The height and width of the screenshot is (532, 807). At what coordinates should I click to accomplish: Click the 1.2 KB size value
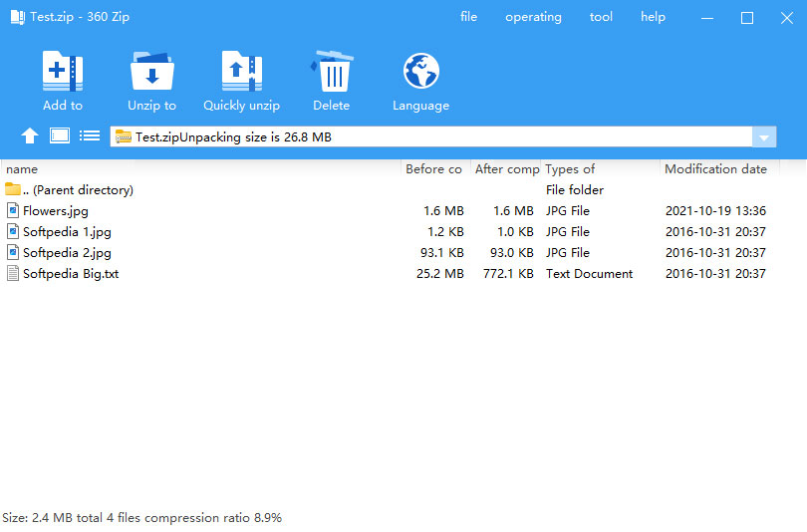(x=445, y=232)
